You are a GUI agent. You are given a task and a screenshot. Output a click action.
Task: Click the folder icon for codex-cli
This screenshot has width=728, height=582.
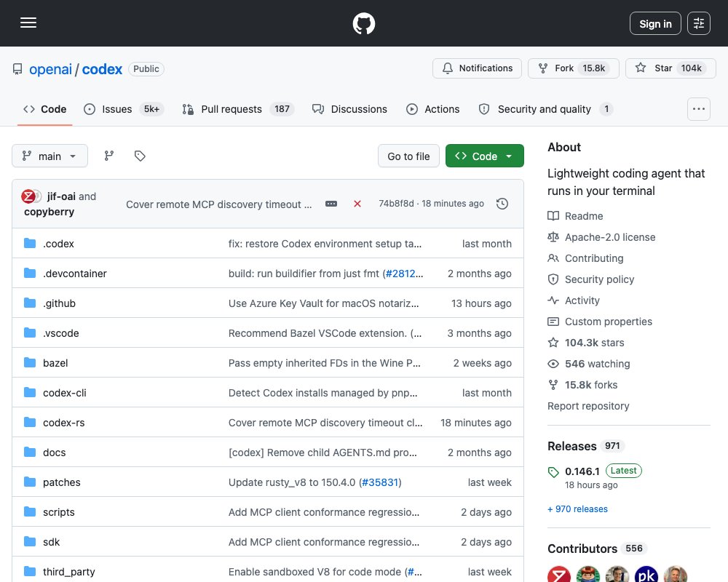click(30, 392)
